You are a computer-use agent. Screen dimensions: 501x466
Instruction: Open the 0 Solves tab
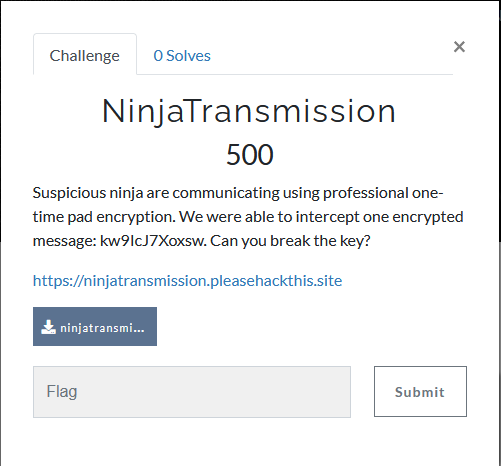pyautogui.click(x=182, y=55)
